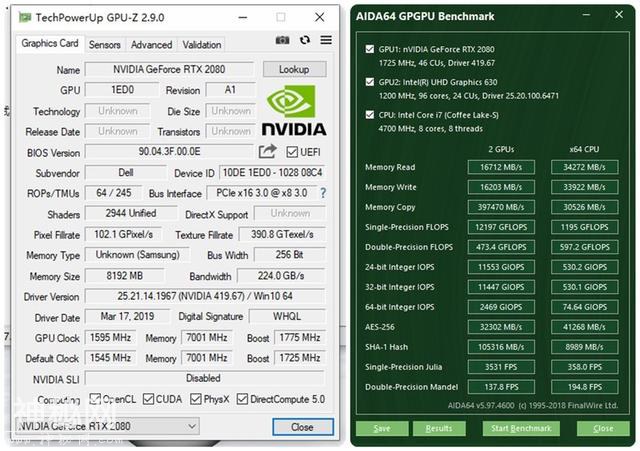Uncheck the CPU Intel Core i7 checkbox

coord(370,115)
